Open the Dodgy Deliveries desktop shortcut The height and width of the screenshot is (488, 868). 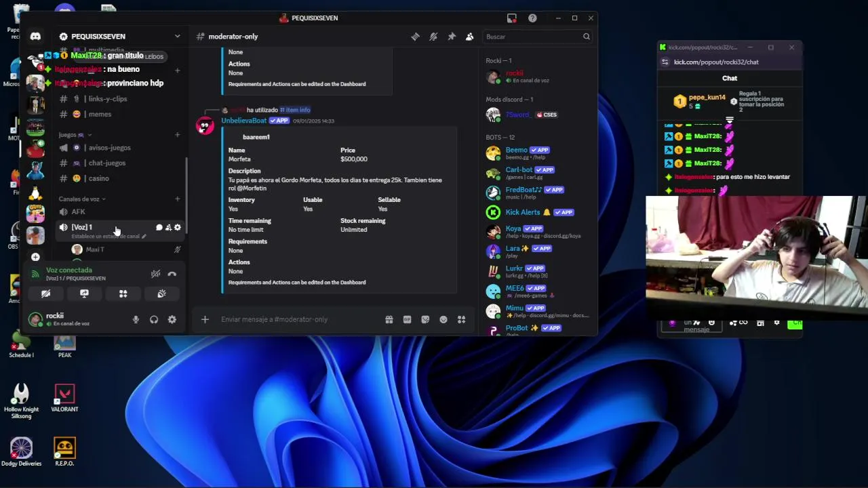click(x=21, y=452)
